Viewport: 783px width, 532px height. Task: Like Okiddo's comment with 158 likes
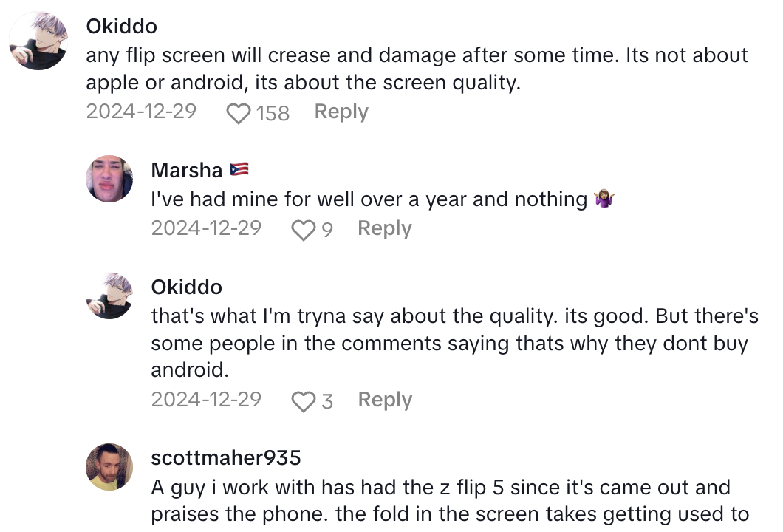(238, 114)
